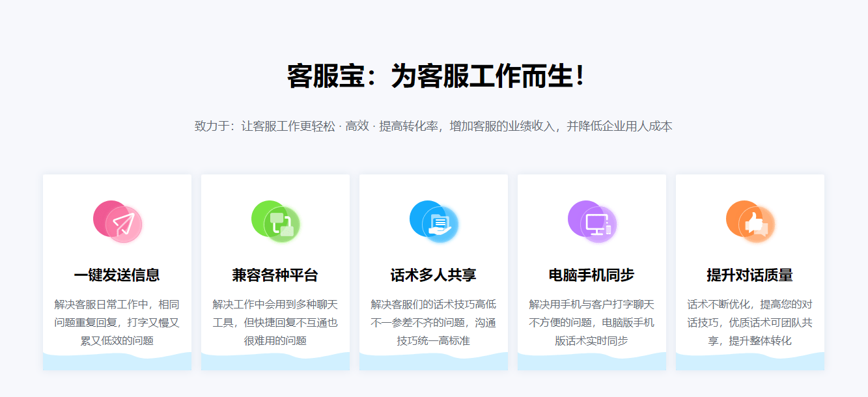This screenshot has height=397, width=868.
Task: Click description text 解决工作中会用到多种聊天工具
Action: point(275,323)
